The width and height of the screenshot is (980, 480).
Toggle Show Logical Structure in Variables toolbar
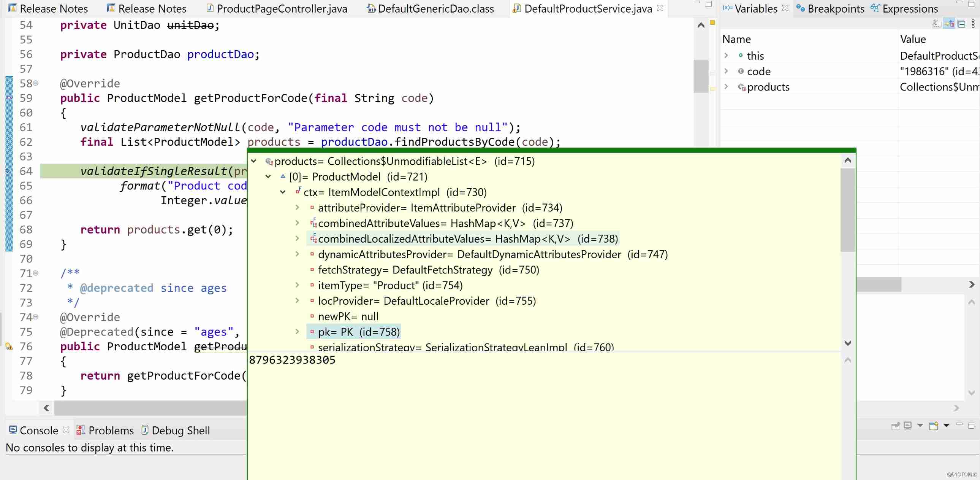pyautogui.click(x=949, y=24)
